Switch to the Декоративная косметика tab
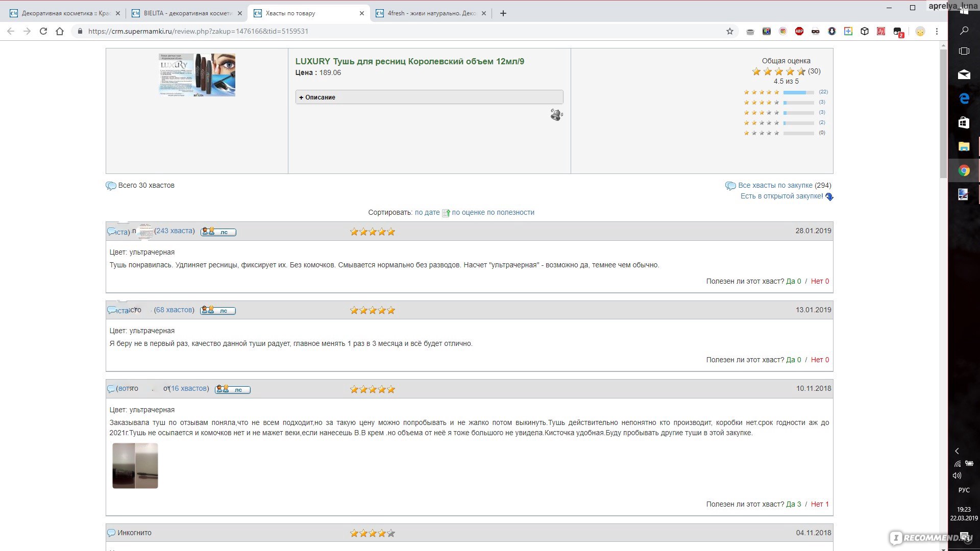The height and width of the screenshot is (551, 980). [x=65, y=13]
